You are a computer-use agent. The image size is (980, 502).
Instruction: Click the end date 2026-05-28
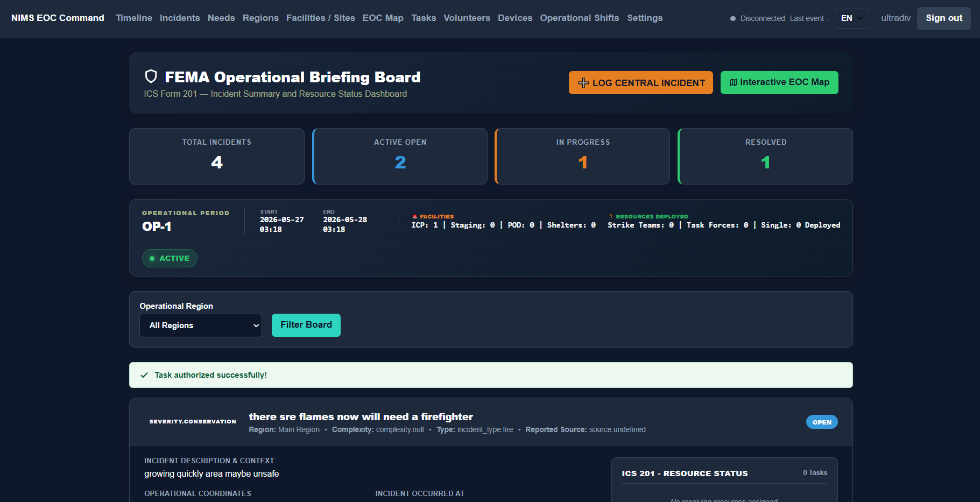[x=345, y=220]
